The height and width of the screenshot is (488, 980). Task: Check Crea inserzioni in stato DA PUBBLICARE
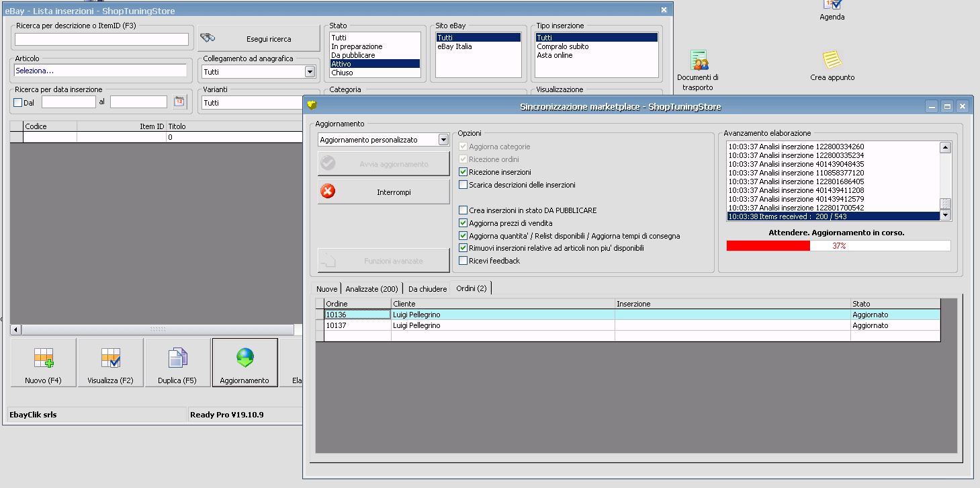463,210
